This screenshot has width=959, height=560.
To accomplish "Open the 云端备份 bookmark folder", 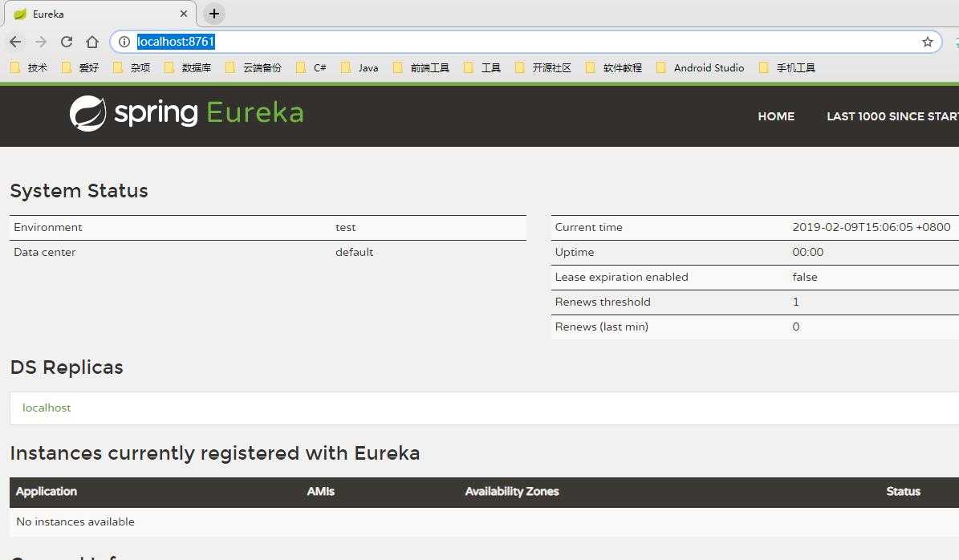I will click(254, 68).
